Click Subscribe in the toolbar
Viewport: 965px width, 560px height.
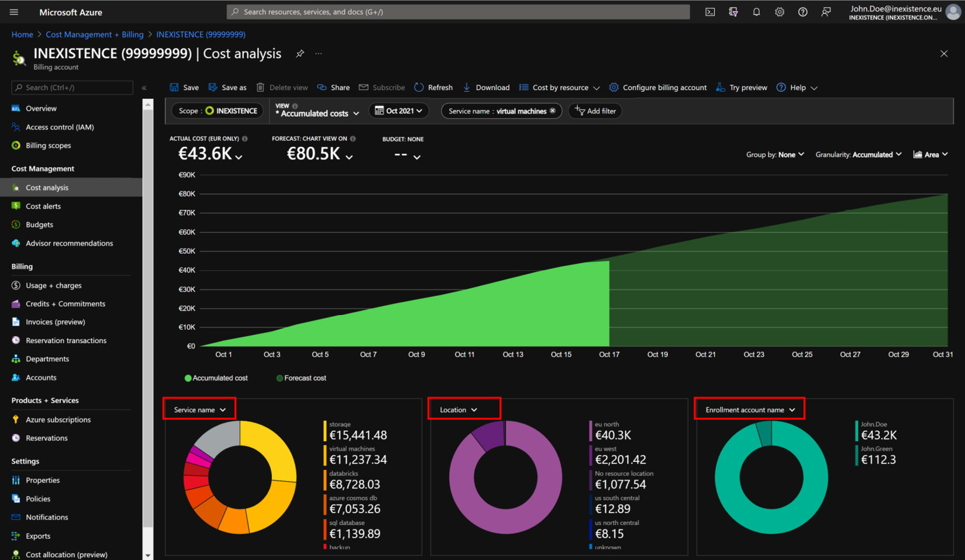pyautogui.click(x=381, y=88)
